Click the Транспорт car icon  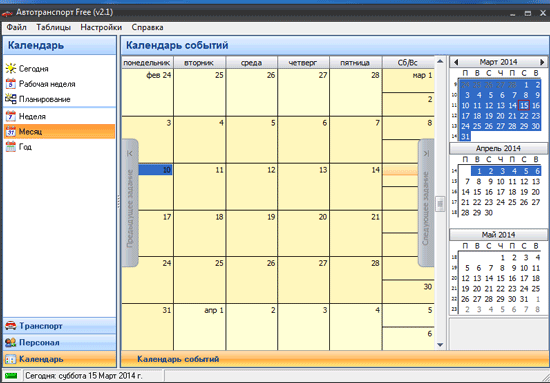[x=11, y=326]
